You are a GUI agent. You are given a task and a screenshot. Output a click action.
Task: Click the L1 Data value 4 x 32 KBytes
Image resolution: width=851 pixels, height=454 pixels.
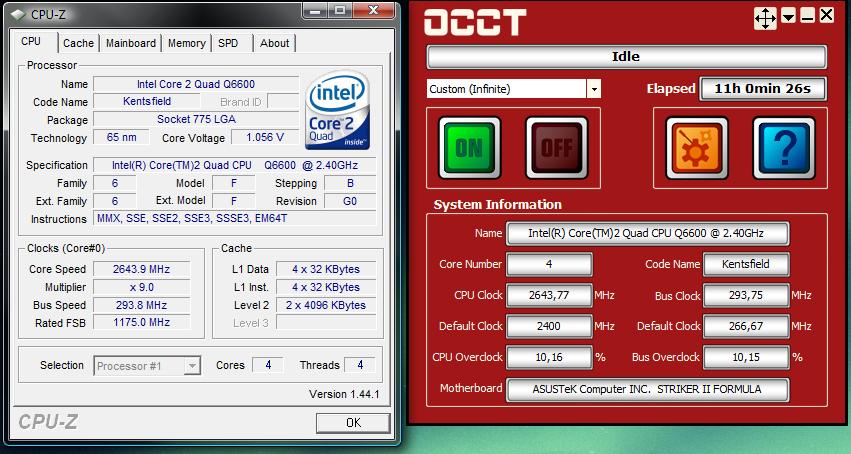[326, 269]
